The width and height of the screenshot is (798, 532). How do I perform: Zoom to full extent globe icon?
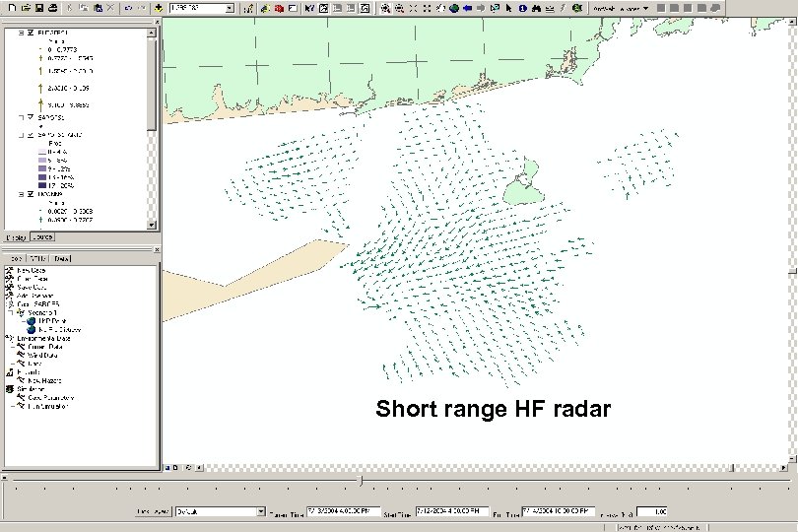point(454,8)
